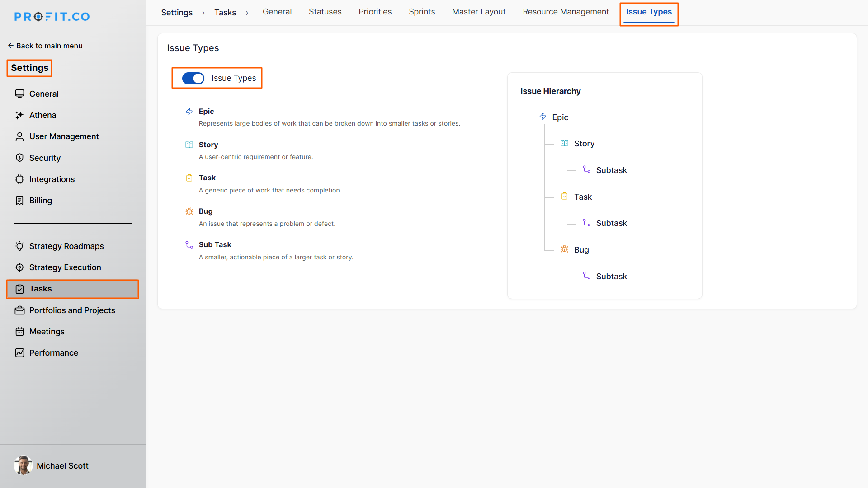Click the Athena sparkle icon in sidebar
The width and height of the screenshot is (868, 488).
point(19,115)
